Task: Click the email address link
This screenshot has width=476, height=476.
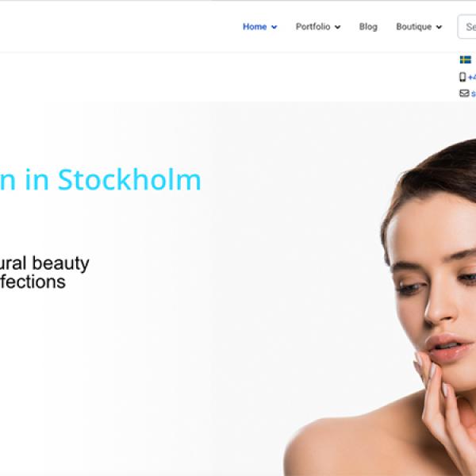Action: [x=474, y=94]
